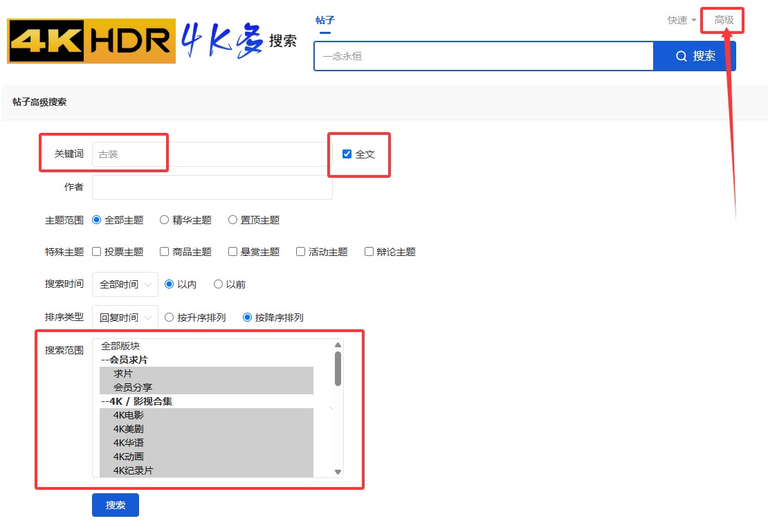The width and height of the screenshot is (768, 532).
Task: Focus the 作者 author input field
Action: click(x=211, y=187)
